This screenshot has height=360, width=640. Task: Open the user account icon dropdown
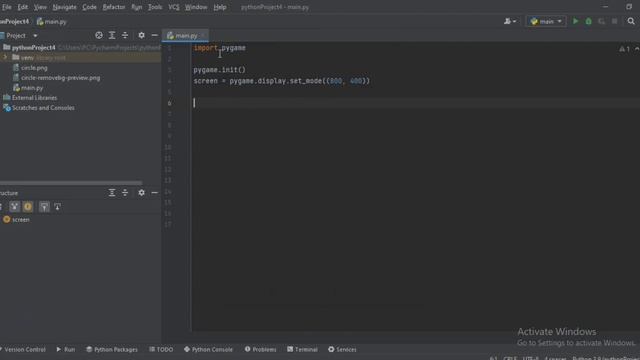pos(510,21)
